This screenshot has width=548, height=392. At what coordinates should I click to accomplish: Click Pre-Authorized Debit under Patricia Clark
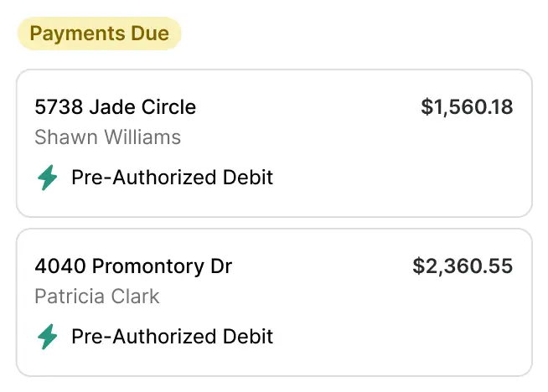coord(172,337)
